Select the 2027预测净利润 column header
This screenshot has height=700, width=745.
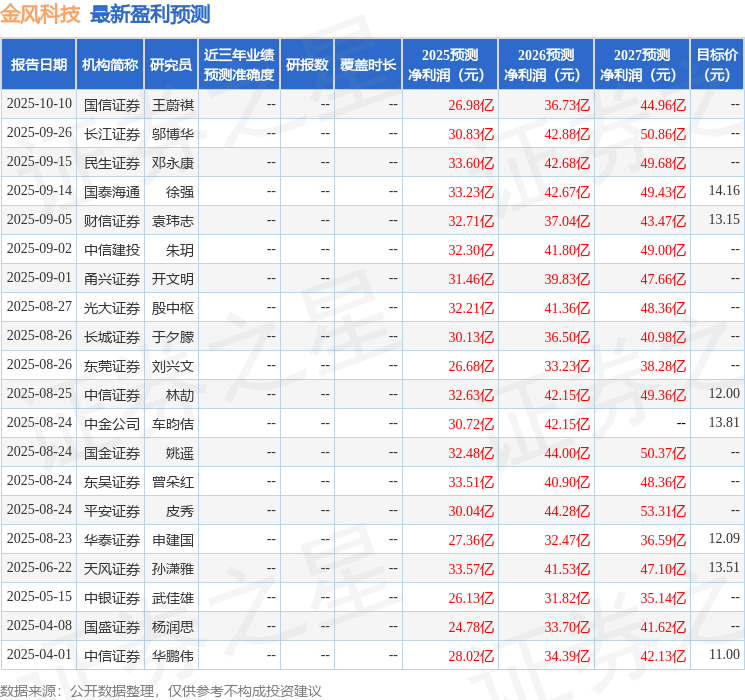tap(641, 64)
